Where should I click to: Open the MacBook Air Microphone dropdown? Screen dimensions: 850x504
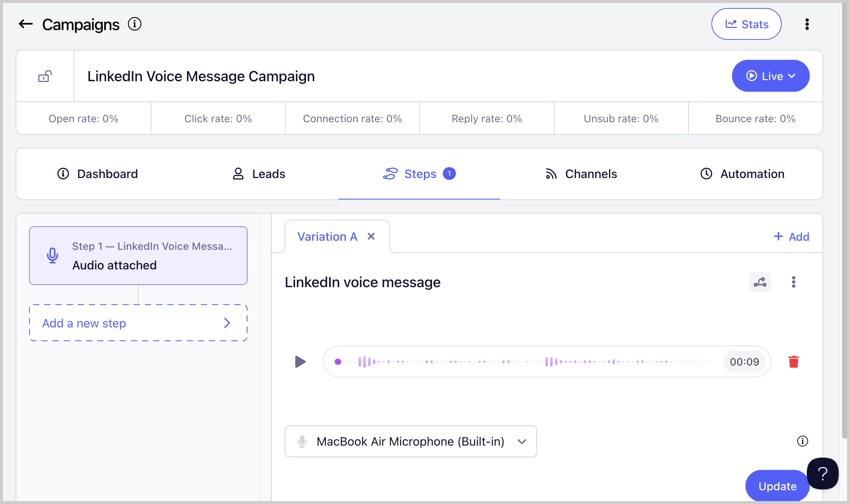(410, 441)
